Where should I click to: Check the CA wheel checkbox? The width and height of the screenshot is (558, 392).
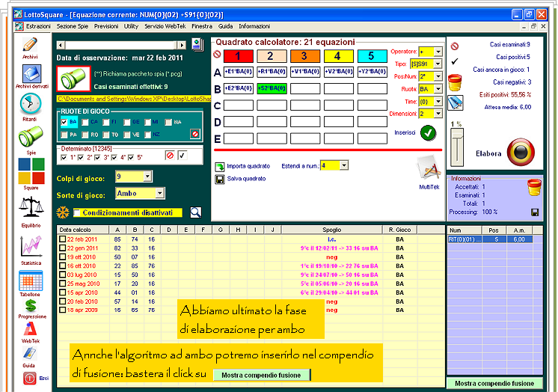pyautogui.click(x=85, y=122)
